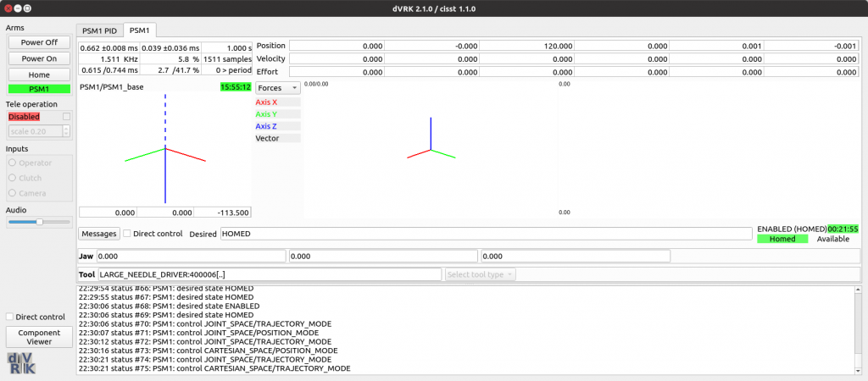
Task: Enable Direct control checkbox next to Messages
Action: point(127,234)
